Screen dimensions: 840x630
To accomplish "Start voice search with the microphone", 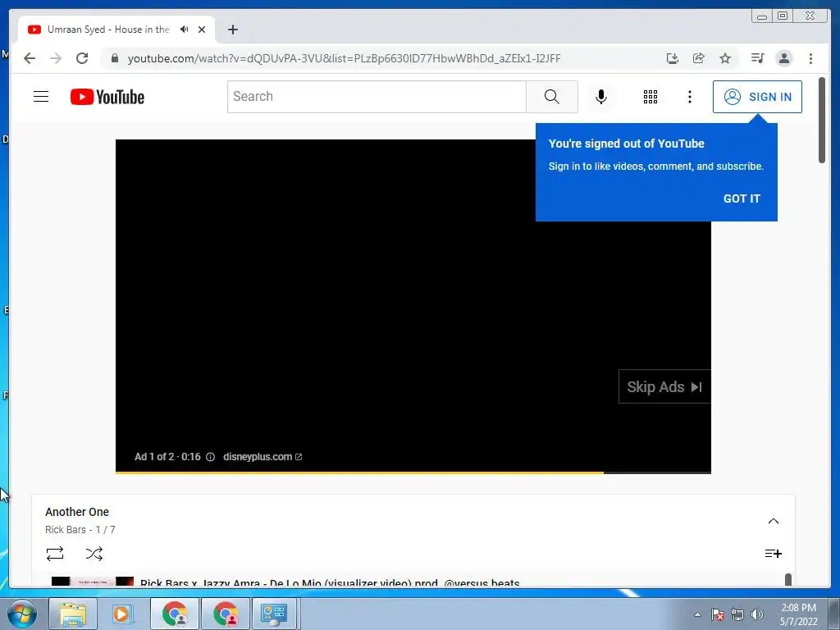I will pyautogui.click(x=601, y=97).
